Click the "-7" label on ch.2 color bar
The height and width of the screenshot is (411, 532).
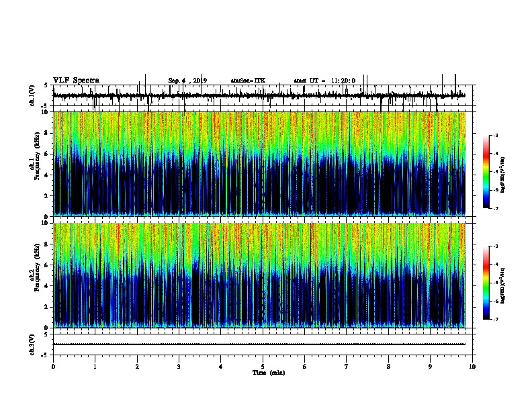click(495, 319)
